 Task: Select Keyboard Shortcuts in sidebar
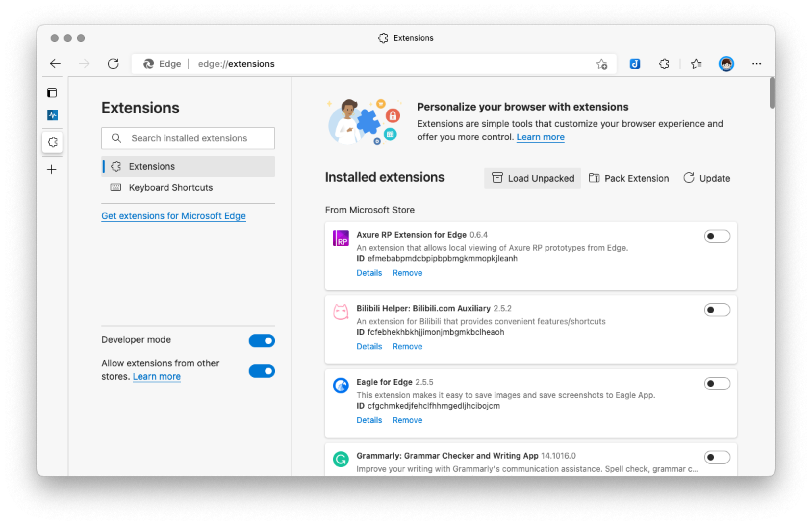(x=170, y=187)
